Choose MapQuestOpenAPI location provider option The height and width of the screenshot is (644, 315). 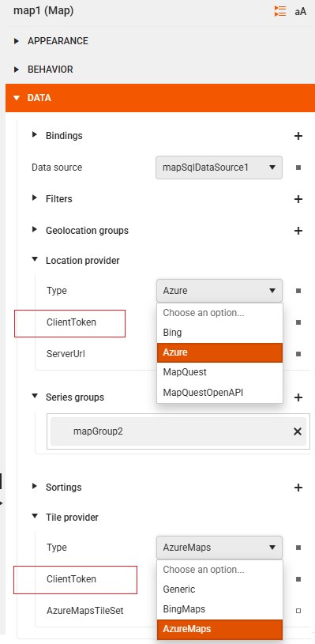click(x=219, y=392)
